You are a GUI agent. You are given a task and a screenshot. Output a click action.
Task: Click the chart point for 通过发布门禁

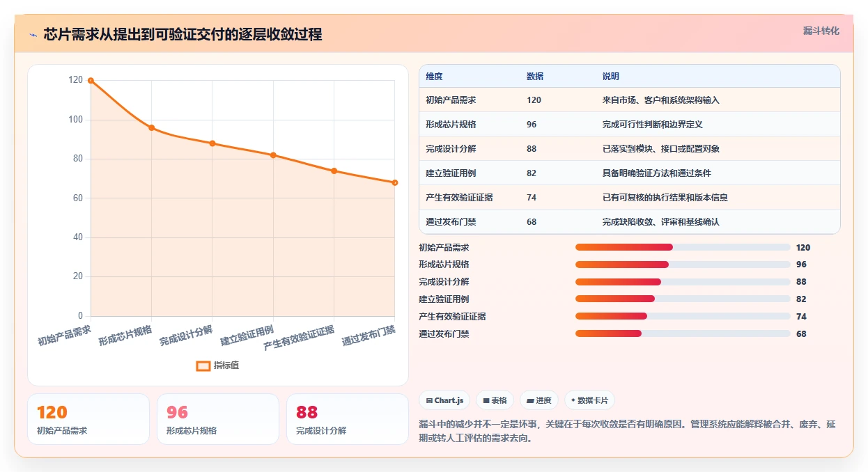click(x=395, y=182)
